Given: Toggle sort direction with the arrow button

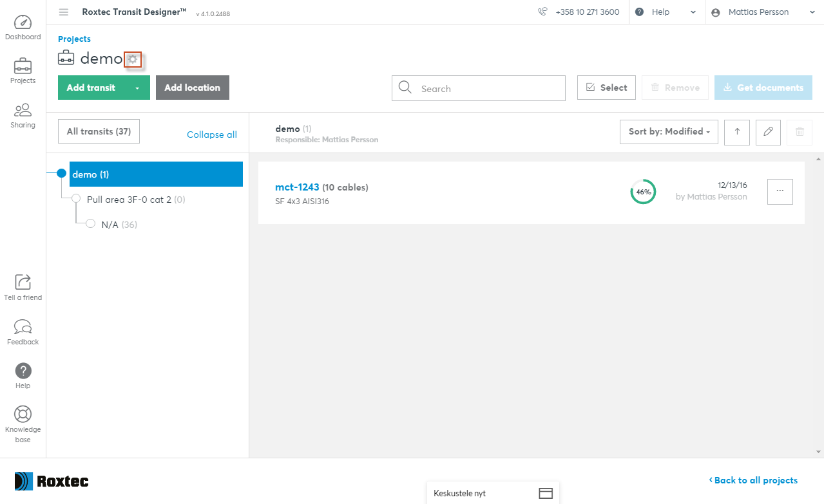Looking at the screenshot, I should click(x=737, y=132).
